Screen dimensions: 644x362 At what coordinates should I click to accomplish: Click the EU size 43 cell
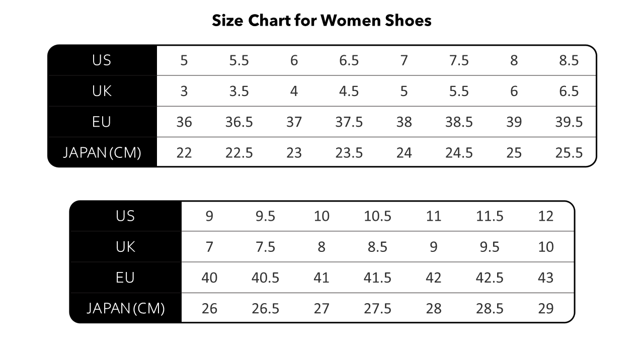(545, 278)
